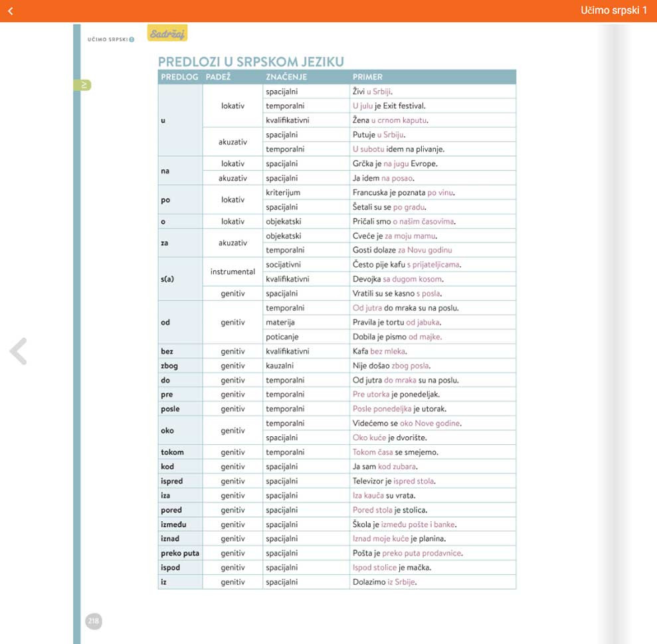This screenshot has height=644, width=657.
Task: Click the PREDLOZI U SRPSKOM JEZIKU heading
Action: (250, 62)
